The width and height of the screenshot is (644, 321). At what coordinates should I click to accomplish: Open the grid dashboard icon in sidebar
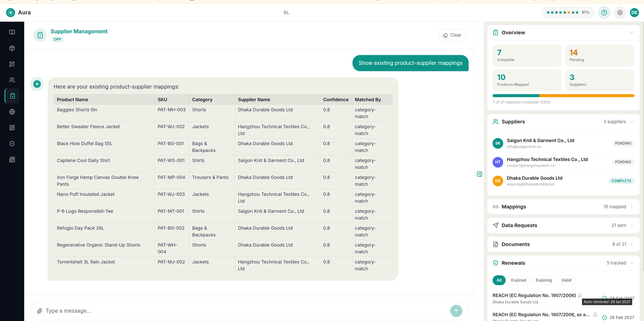tap(12, 128)
